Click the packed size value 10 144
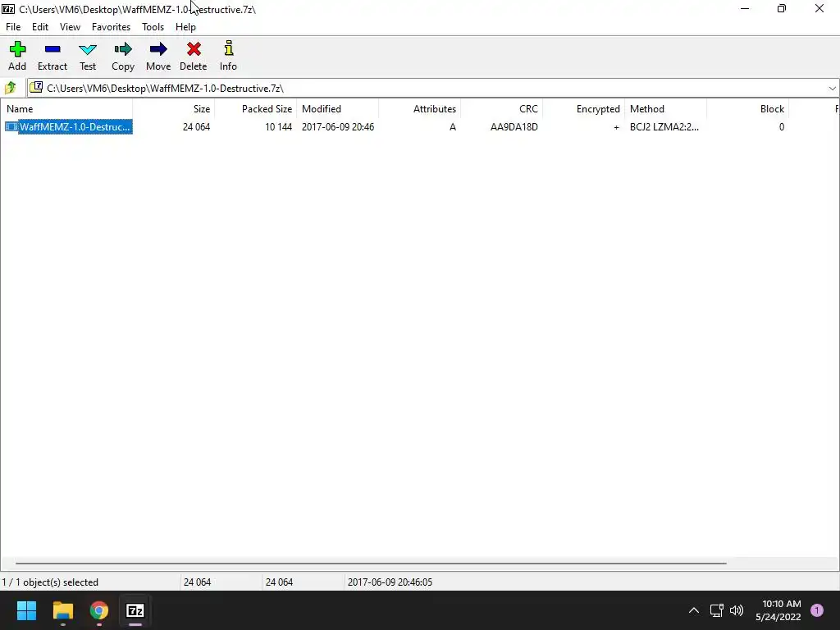 click(278, 127)
